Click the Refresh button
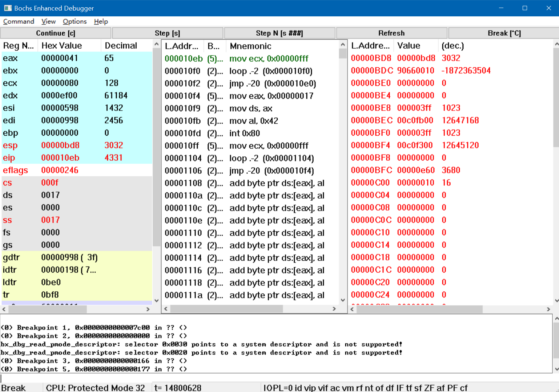Viewport: 559px width, 392px height. [x=391, y=33]
